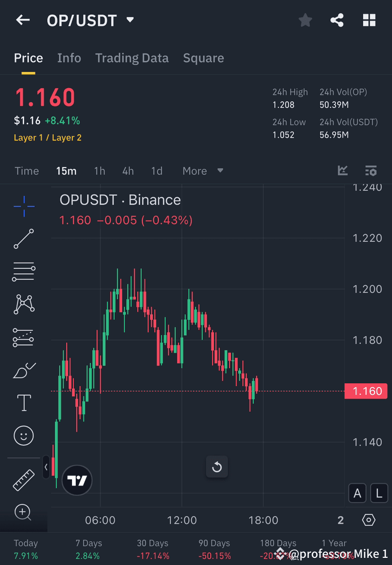Screen dimensions: 392x565
Task: Refresh the chart with the reload button
Action: (x=217, y=467)
